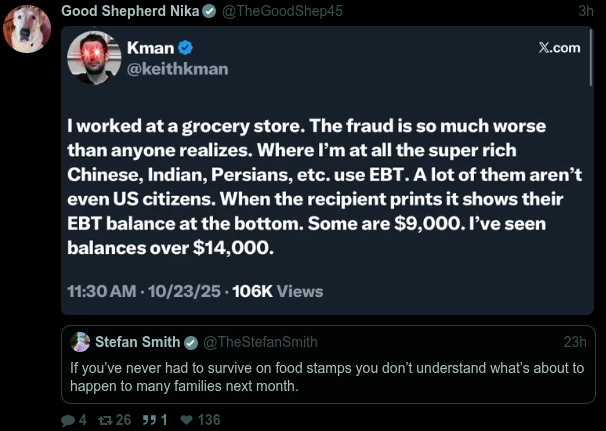Open the 23h quoted post timestamp
The image size is (606, 431).
[575, 342]
